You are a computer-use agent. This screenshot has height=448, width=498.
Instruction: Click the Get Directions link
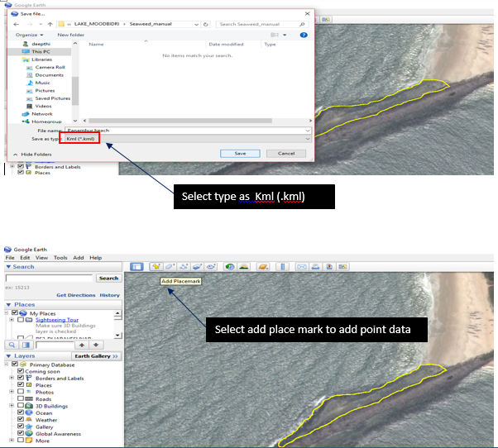coord(75,295)
